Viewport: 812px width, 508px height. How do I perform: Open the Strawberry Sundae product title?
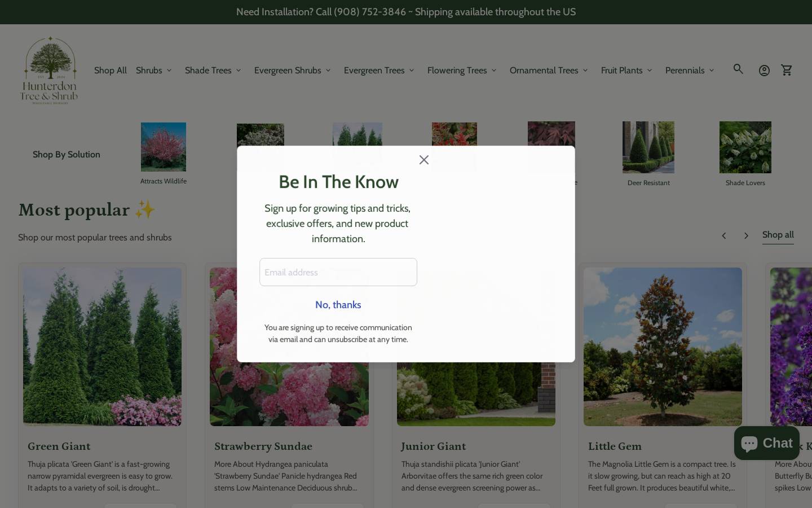263,446
